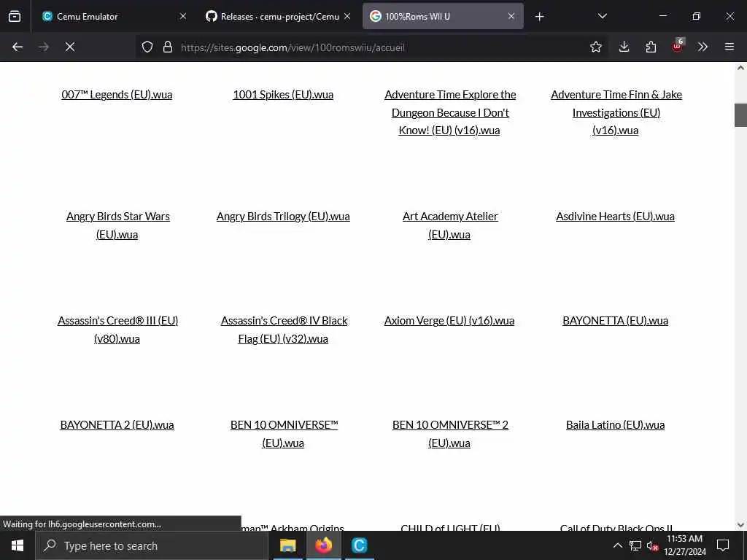The width and height of the screenshot is (747, 560).
Task: Open Asdivine Hearts (EU).wua link
Action: pyautogui.click(x=615, y=216)
